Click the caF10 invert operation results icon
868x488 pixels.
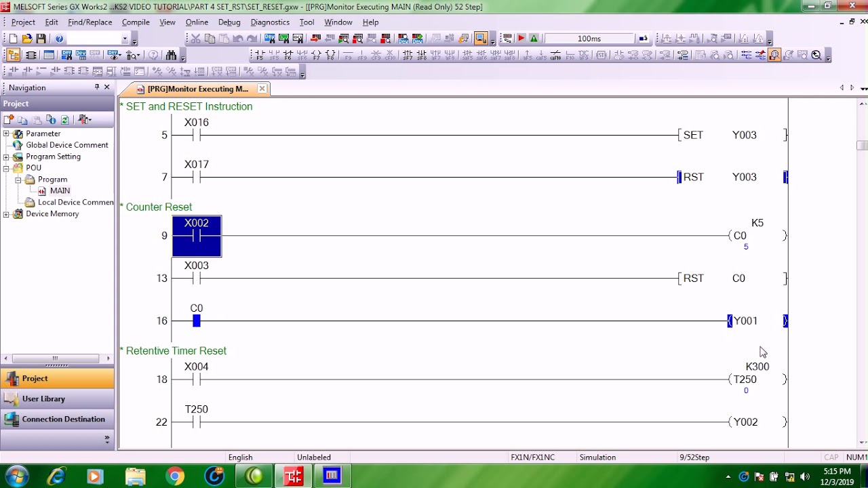pyautogui.click(x=555, y=55)
